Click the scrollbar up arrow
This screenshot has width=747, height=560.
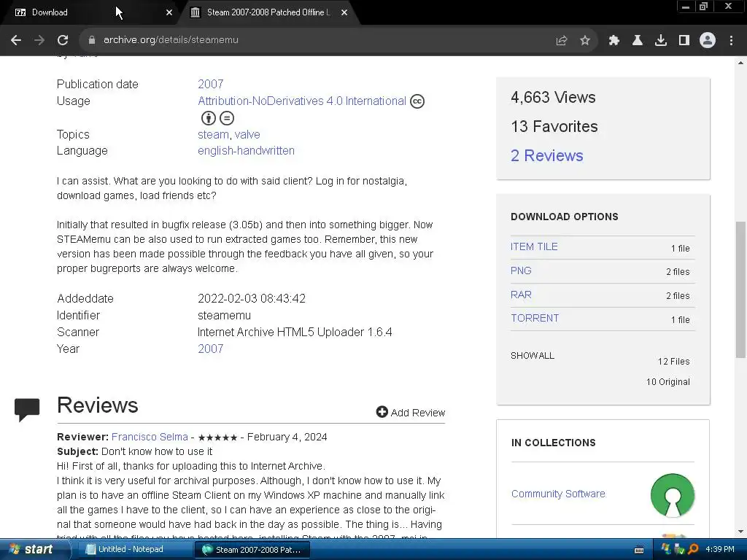[x=740, y=63]
